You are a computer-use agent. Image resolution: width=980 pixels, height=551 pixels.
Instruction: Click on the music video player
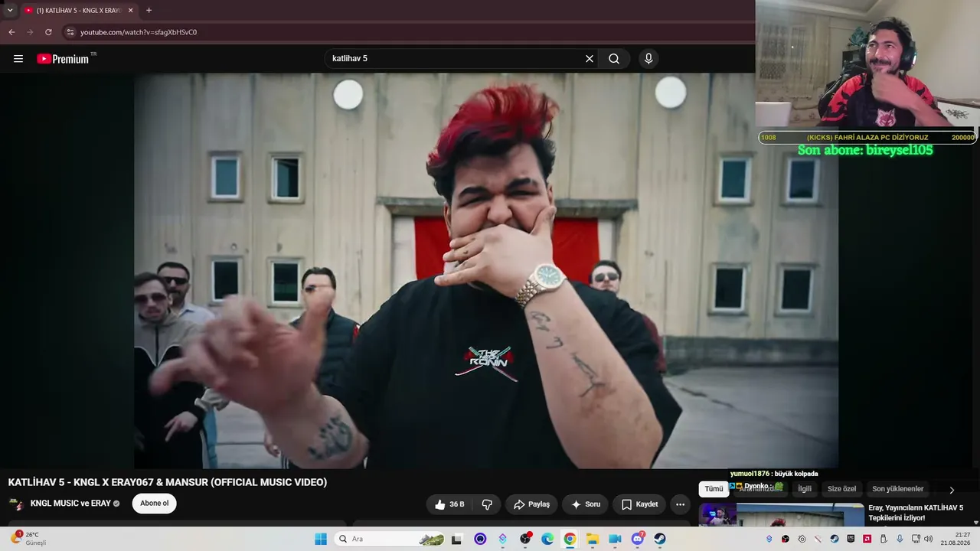pos(486,270)
